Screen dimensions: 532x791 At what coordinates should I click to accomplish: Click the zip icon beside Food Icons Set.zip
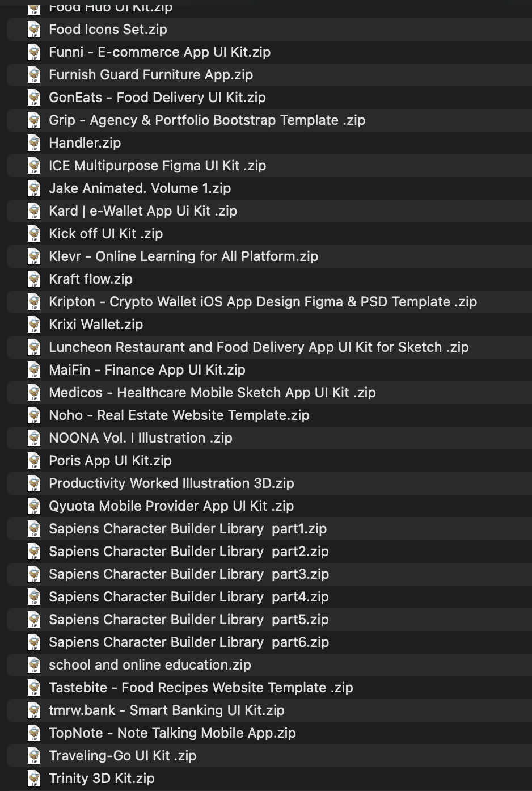(35, 30)
